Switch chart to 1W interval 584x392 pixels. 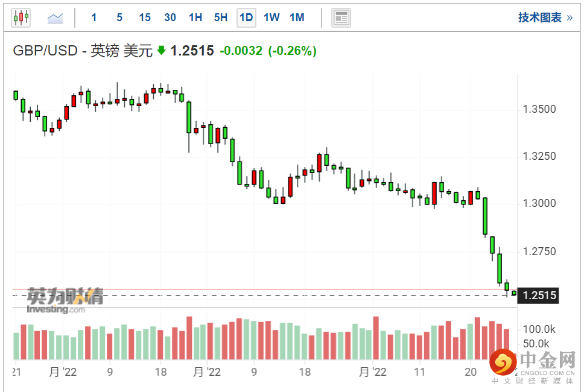[x=271, y=17]
